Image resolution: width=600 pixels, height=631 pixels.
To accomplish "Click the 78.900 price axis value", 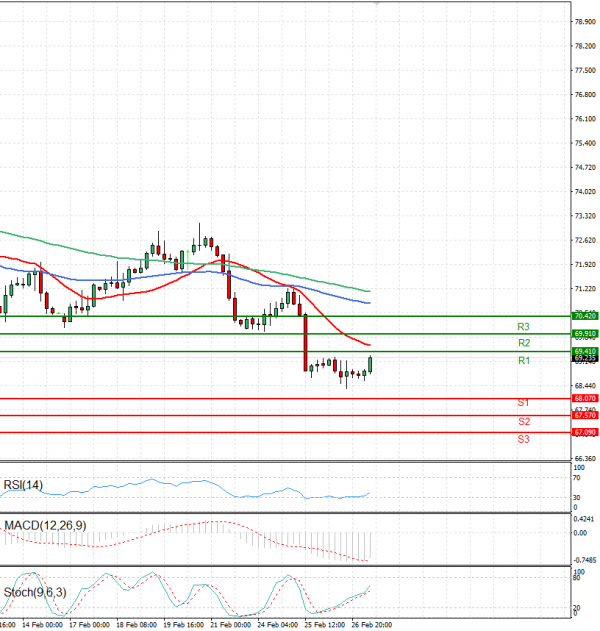I will pyautogui.click(x=585, y=22).
